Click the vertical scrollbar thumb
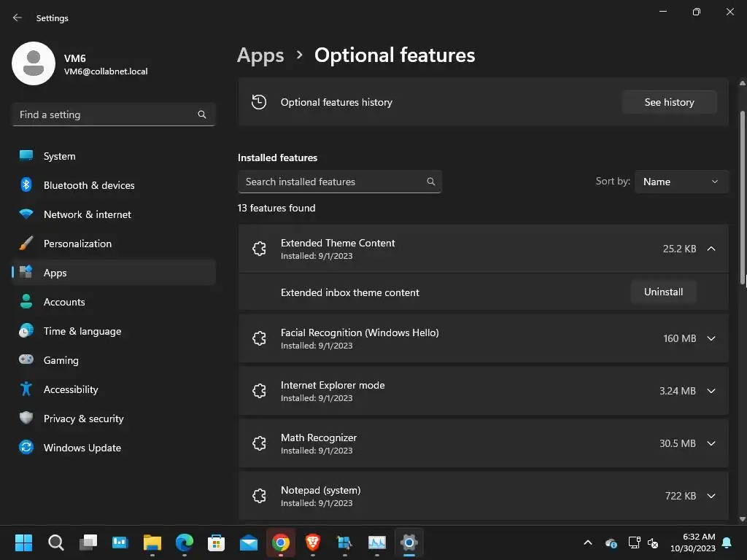 pos(742,198)
